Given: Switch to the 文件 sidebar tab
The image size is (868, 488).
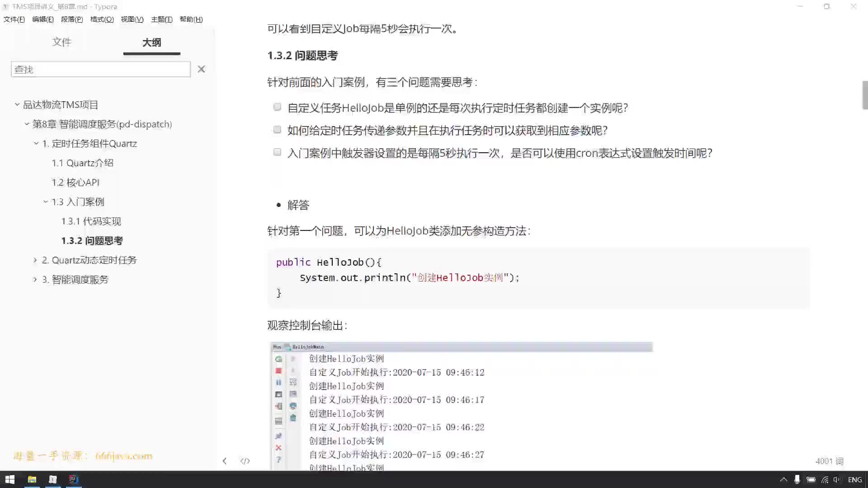Looking at the screenshot, I should coord(61,42).
